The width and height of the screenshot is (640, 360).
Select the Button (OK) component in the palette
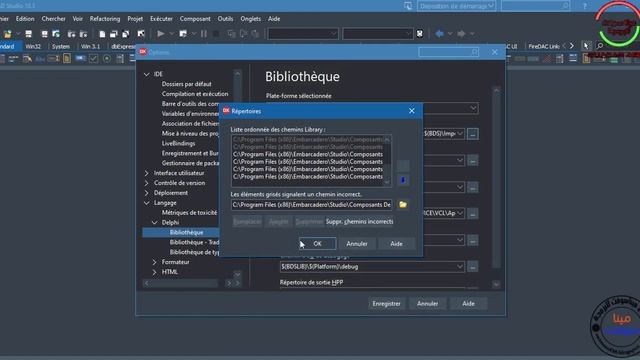(x=80, y=59)
